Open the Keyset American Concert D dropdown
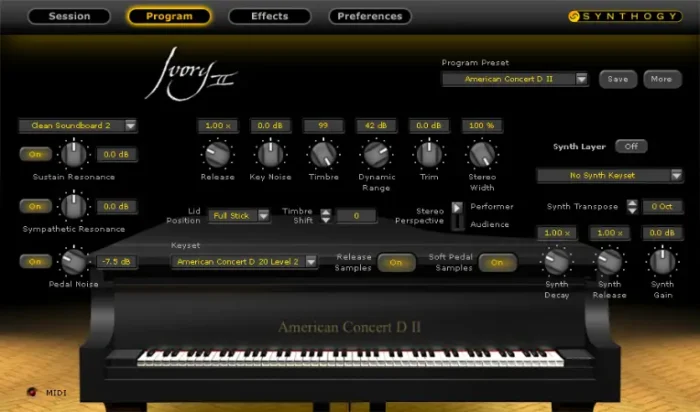Image resolution: width=700 pixels, height=412 pixels. [x=244, y=261]
